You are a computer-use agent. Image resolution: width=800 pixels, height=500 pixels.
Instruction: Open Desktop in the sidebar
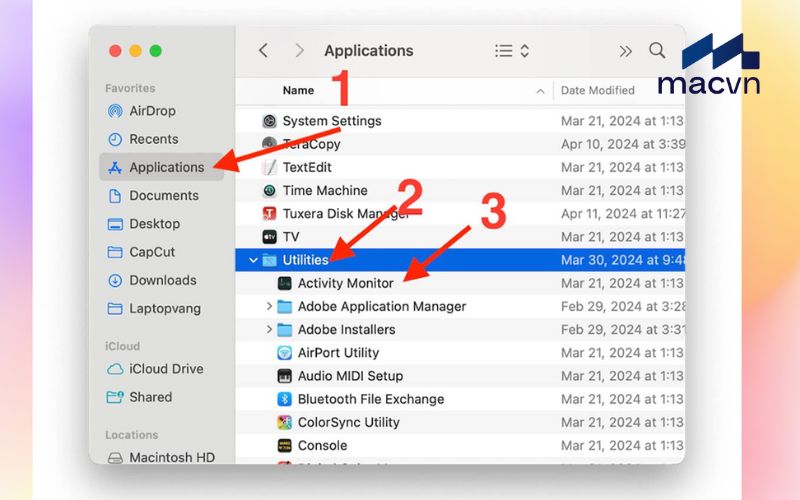pyautogui.click(x=161, y=223)
